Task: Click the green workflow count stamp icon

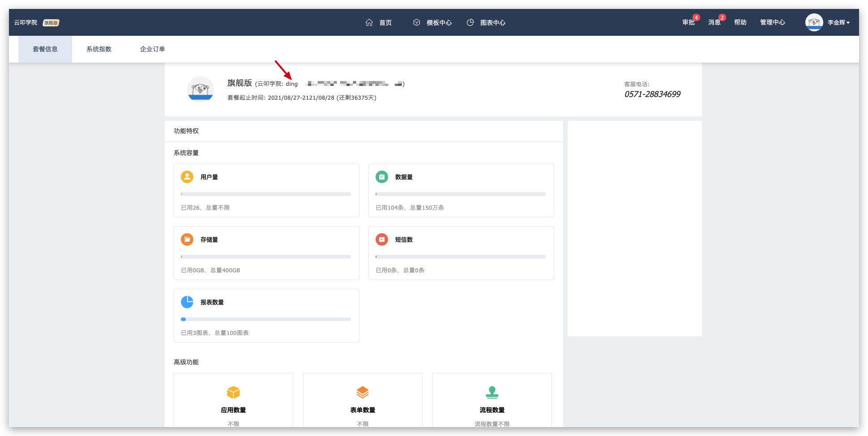Action: (x=492, y=392)
